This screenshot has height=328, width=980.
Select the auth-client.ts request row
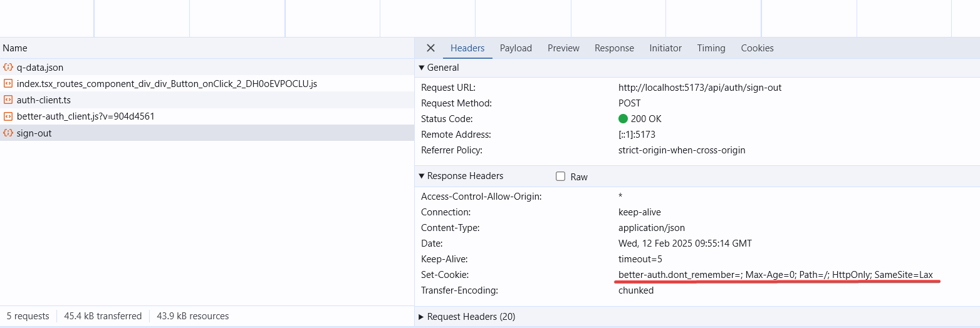click(x=44, y=100)
